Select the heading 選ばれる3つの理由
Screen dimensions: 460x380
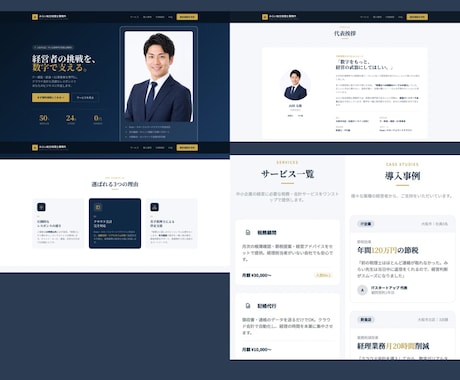click(115, 184)
